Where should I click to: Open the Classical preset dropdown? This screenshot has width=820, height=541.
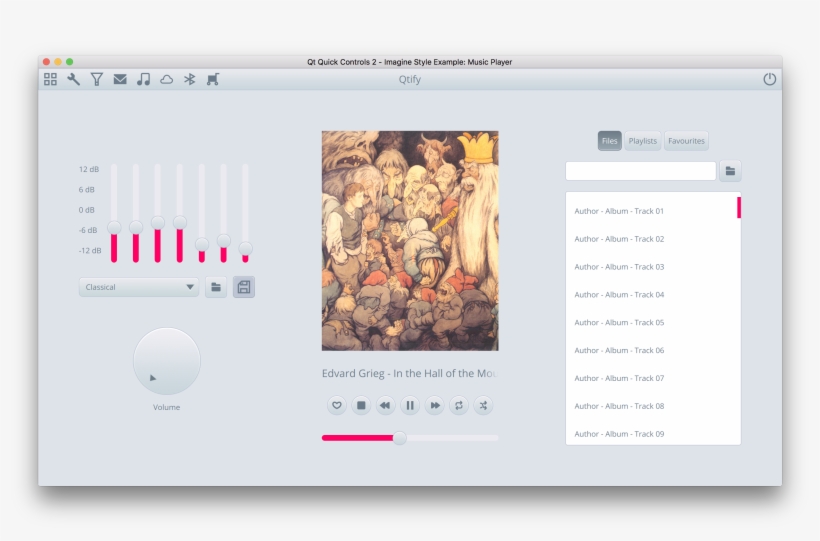(x=139, y=287)
